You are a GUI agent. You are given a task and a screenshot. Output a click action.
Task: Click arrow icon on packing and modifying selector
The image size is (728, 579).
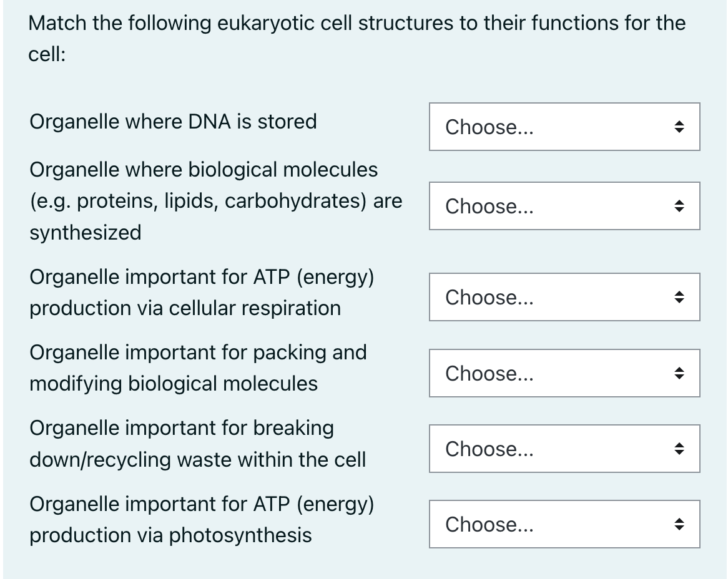(679, 373)
